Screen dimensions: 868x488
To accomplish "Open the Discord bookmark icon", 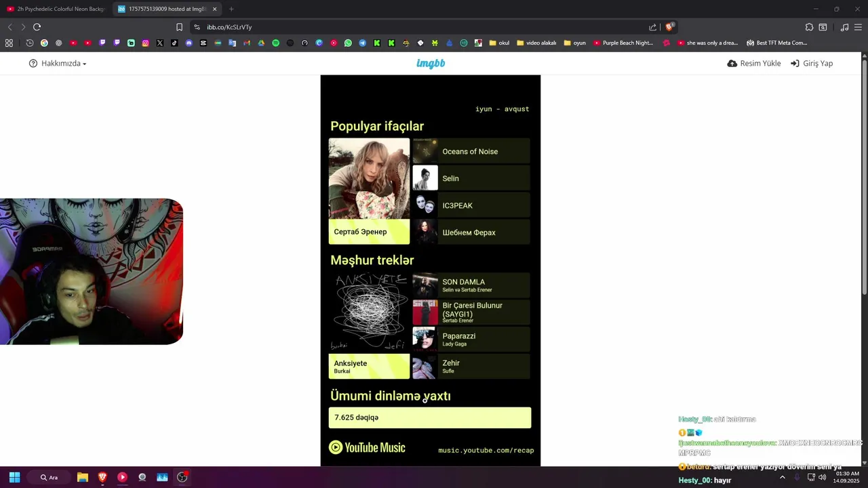I will click(189, 43).
